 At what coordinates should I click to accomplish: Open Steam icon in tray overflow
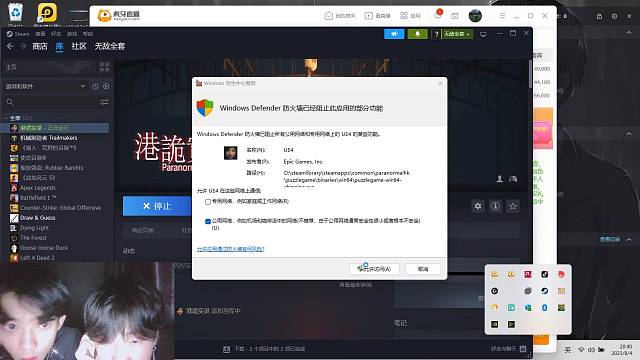coord(544,291)
